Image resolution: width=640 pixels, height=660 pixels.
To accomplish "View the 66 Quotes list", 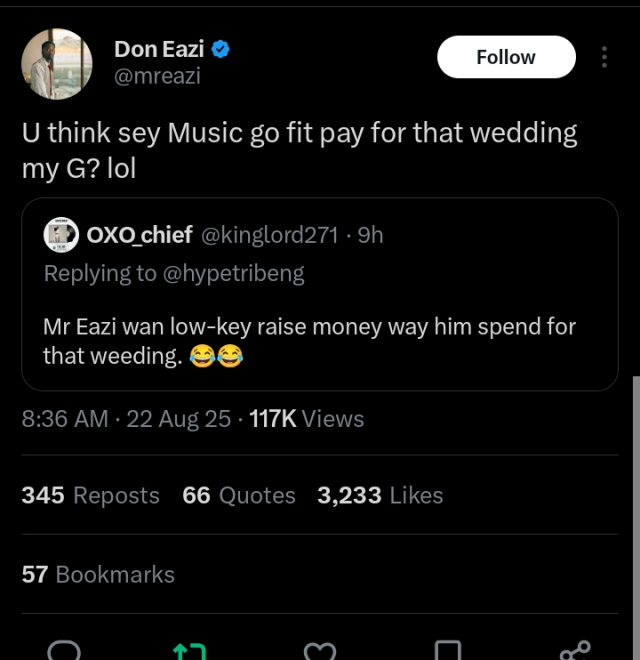I will click(x=239, y=495).
